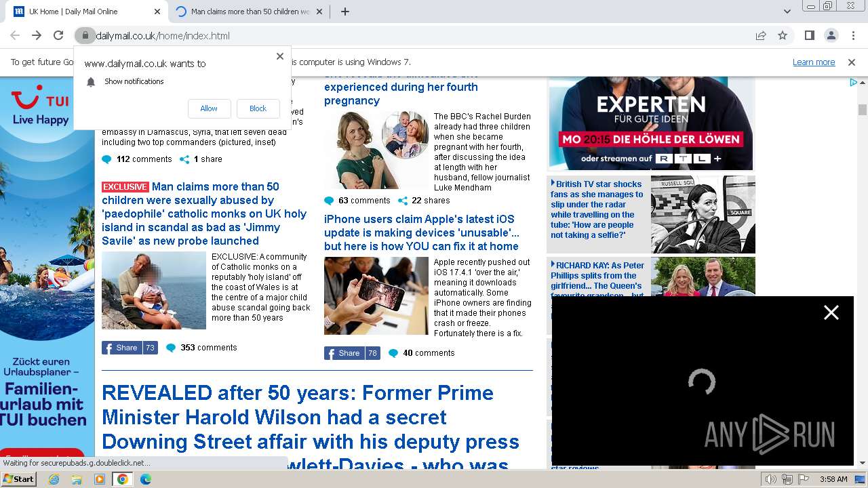Image resolution: width=868 pixels, height=488 pixels.
Task: Open British TV star tube story link
Action: (x=597, y=209)
